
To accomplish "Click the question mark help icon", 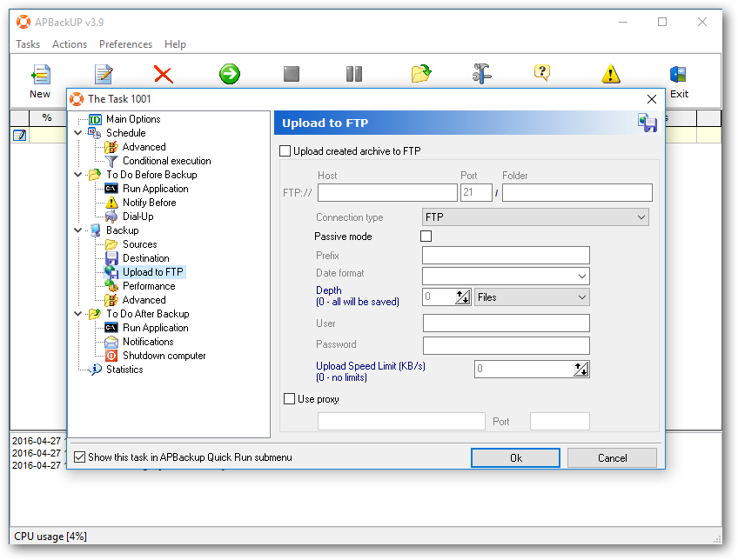I will point(542,73).
